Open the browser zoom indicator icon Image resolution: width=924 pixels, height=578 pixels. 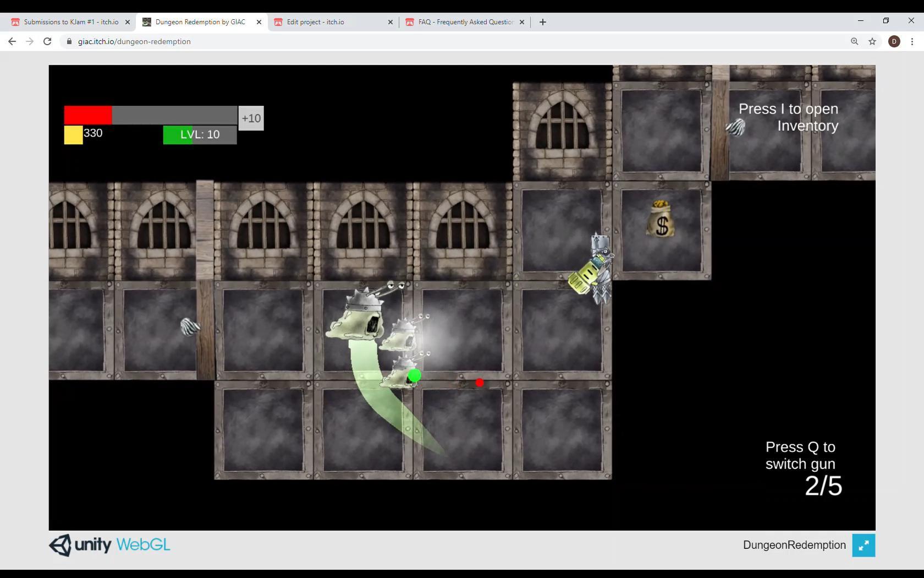tap(854, 41)
